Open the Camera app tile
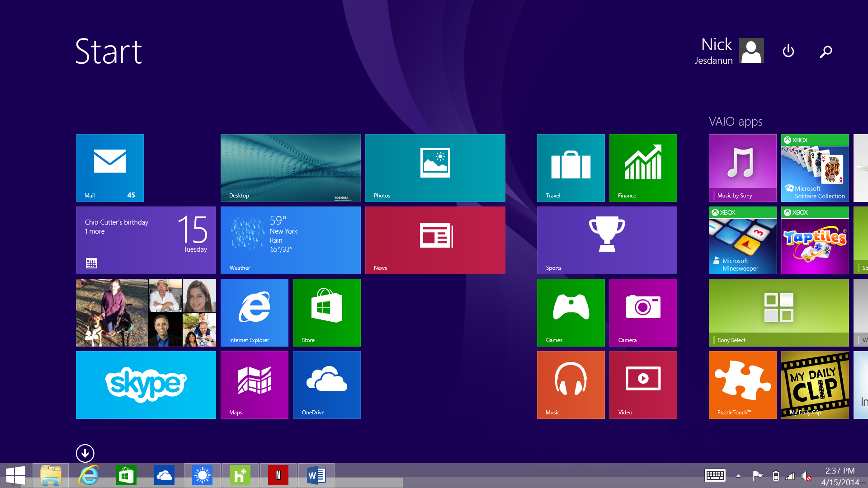Screen dimensions: 868x488 (643, 312)
